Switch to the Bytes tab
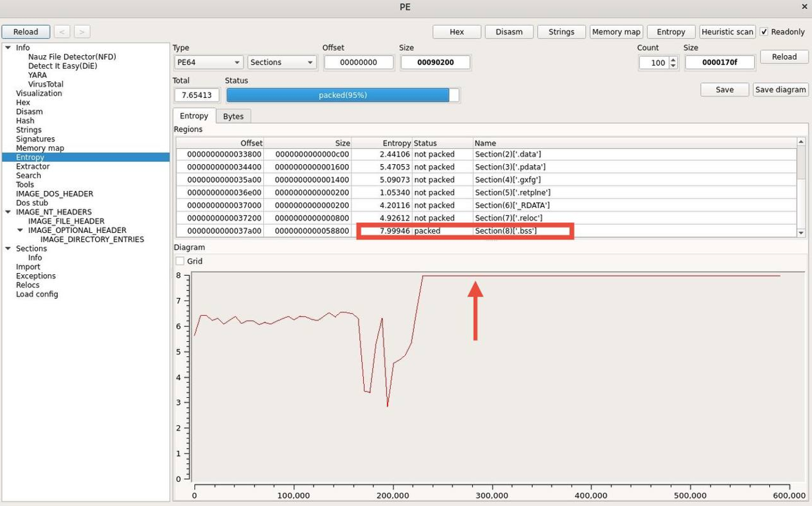 click(233, 117)
